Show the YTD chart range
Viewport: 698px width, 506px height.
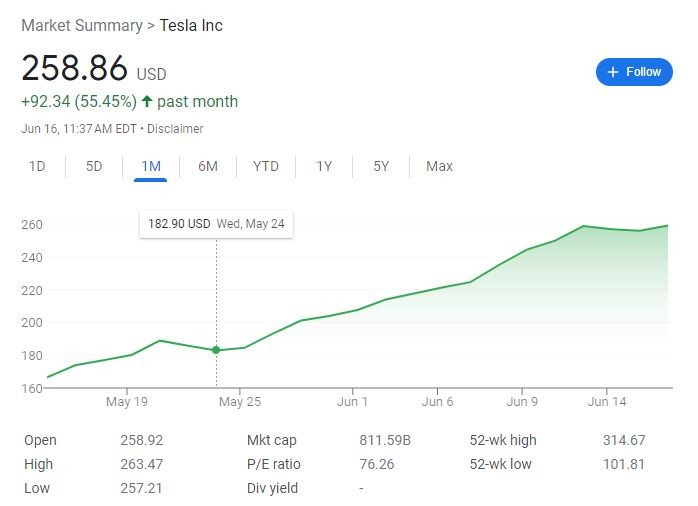pos(266,166)
